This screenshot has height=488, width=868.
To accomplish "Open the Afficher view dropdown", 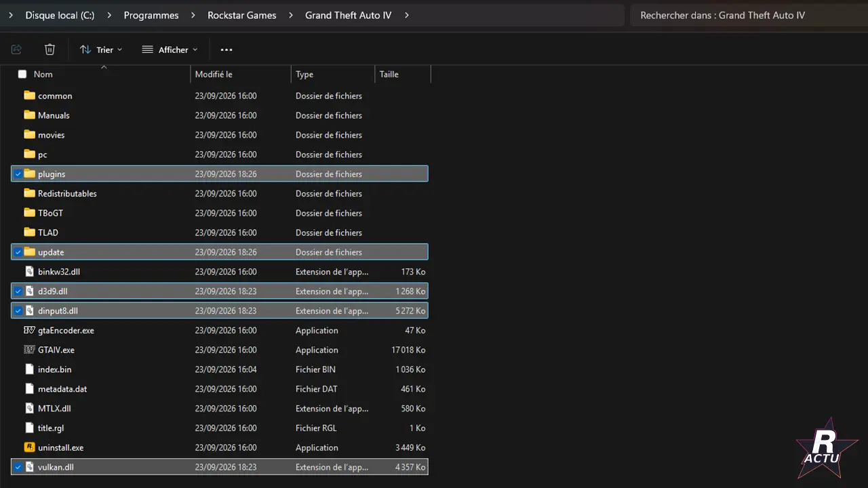I will tap(170, 49).
